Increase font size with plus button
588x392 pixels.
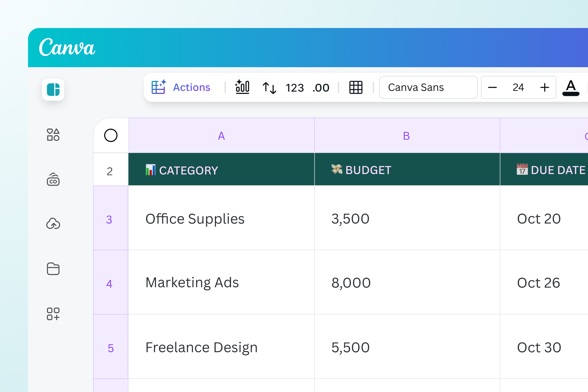tap(545, 87)
